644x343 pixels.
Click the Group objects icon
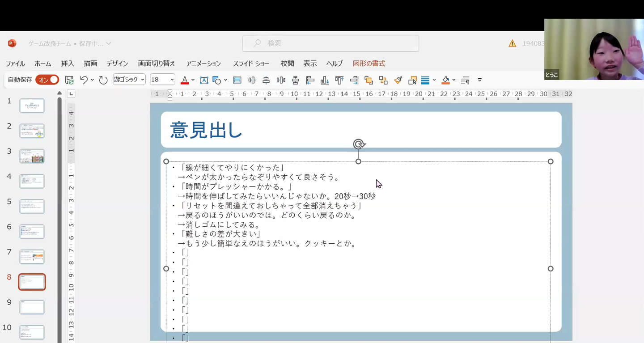tap(383, 80)
